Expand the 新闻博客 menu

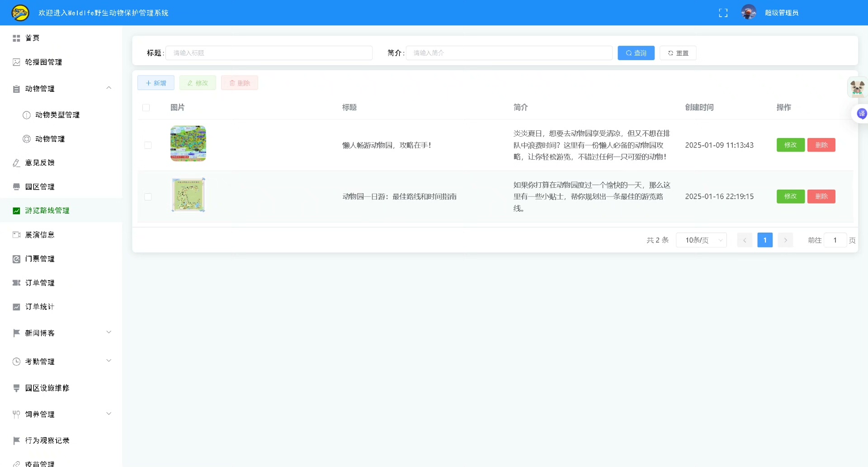[x=108, y=333]
